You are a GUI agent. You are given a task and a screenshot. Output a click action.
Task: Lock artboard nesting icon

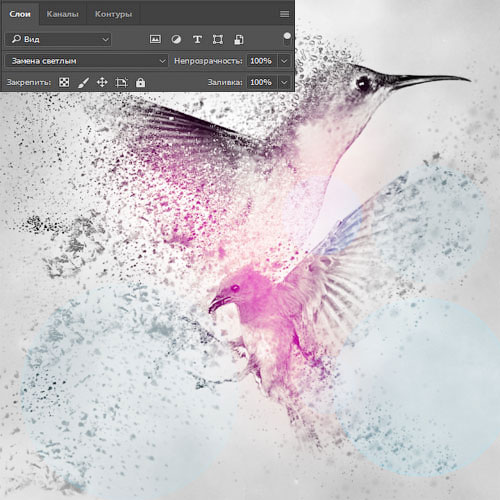click(x=121, y=82)
